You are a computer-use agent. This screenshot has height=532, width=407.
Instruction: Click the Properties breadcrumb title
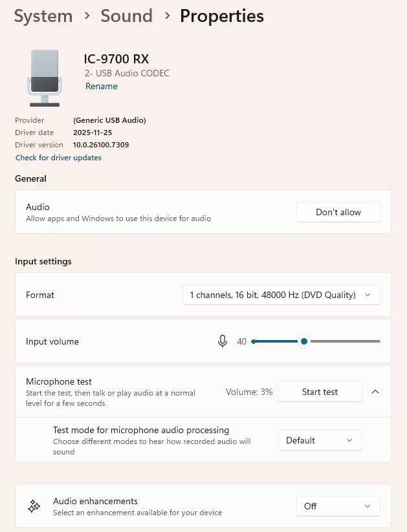click(222, 16)
